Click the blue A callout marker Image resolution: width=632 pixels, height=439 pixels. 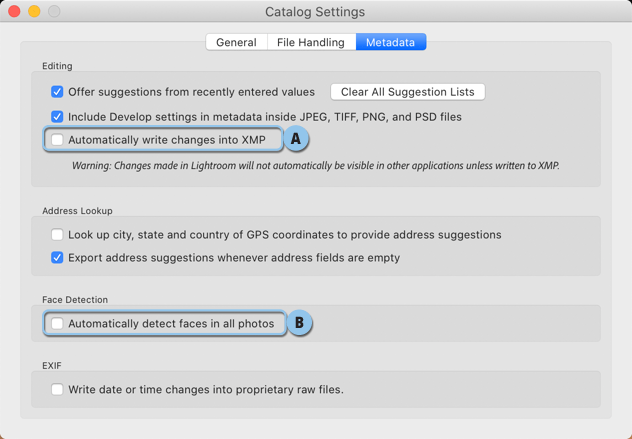point(296,139)
